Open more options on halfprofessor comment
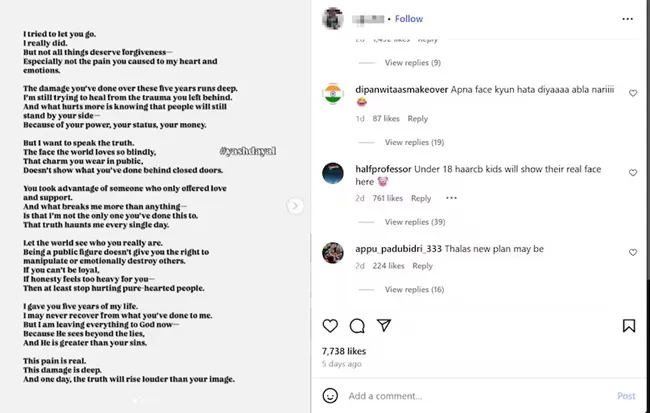 pyautogui.click(x=451, y=198)
